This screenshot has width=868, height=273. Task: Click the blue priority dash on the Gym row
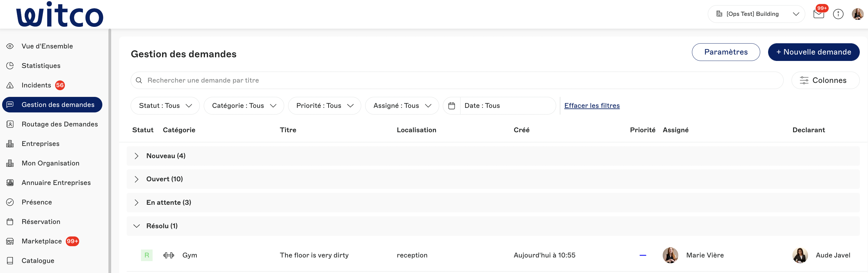(x=643, y=255)
